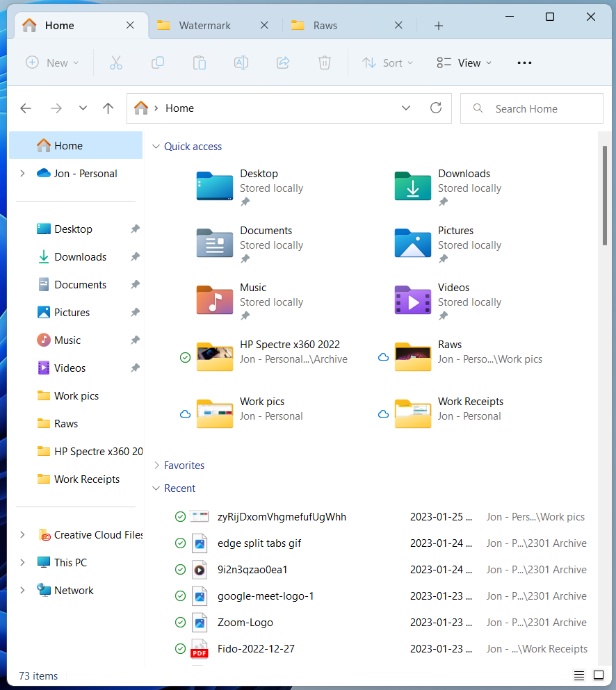The width and height of the screenshot is (616, 690).
Task: Click the Rename icon in toolbar
Action: pyautogui.click(x=241, y=63)
